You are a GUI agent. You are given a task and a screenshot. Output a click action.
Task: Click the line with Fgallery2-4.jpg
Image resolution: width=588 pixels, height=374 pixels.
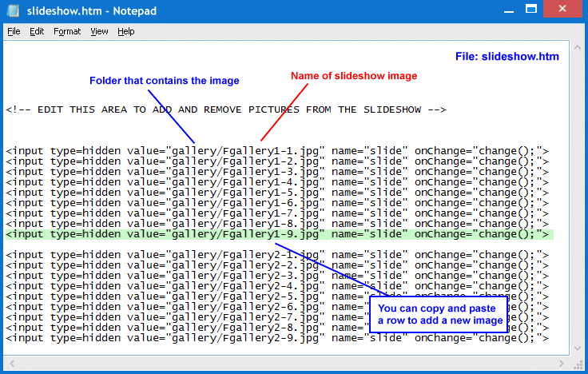point(277,286)
